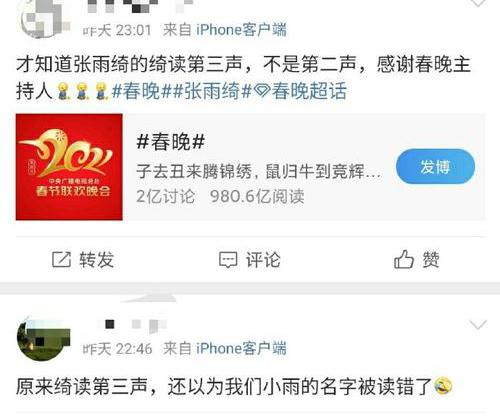Viewport: 500px width, 418px height.
Task: Open comments via the 评论 speech bubble
Action: [228, 260]
